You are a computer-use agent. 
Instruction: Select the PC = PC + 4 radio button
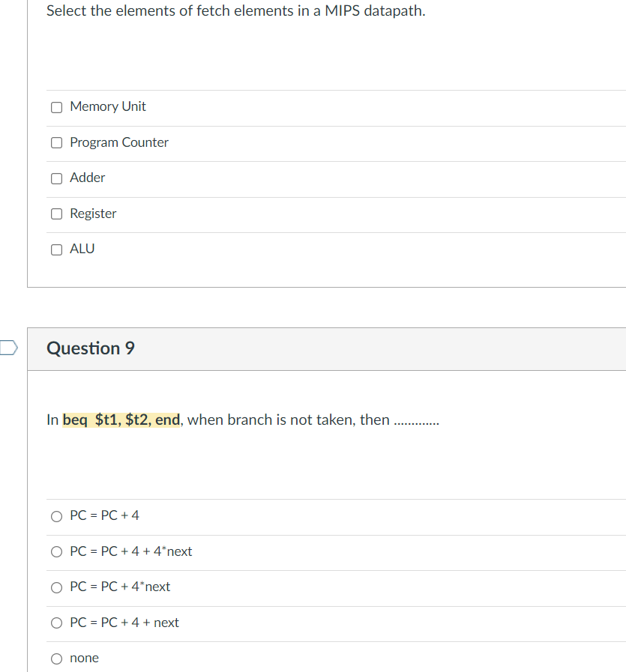[56, 515]
